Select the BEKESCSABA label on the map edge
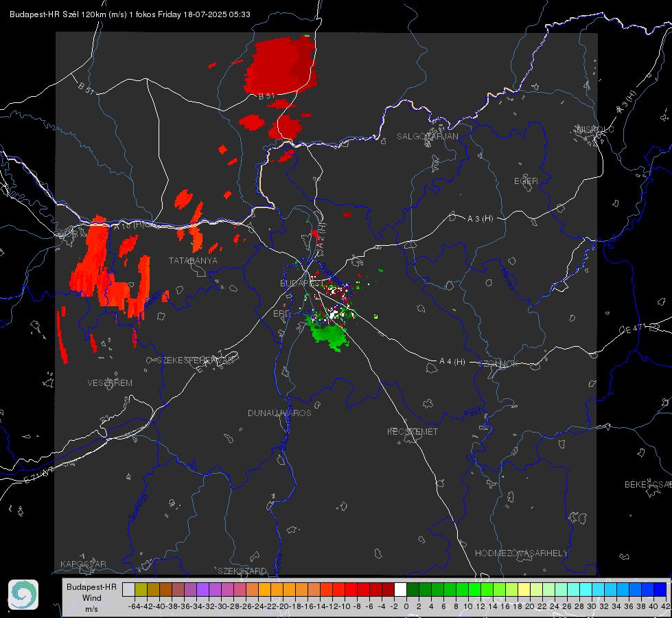The height and width of the screenshot is (618, 672). (x=648, y=485)
